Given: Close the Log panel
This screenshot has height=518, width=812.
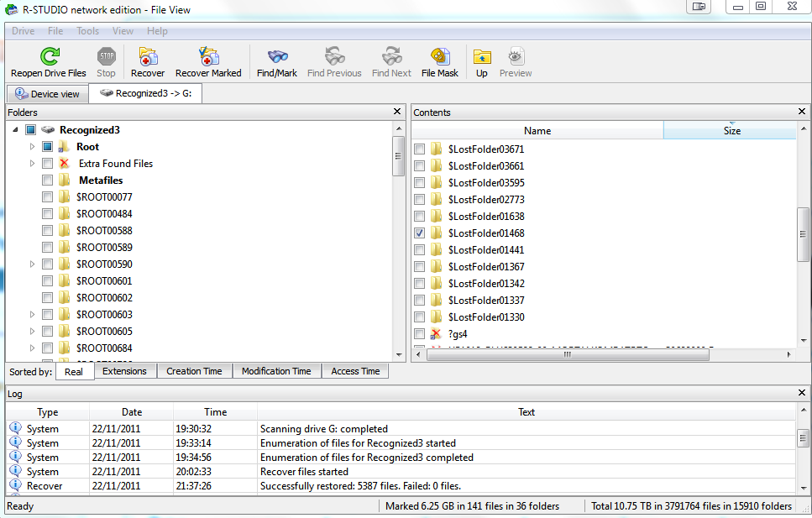Looking at the screenshot, I should coord(802,393).
